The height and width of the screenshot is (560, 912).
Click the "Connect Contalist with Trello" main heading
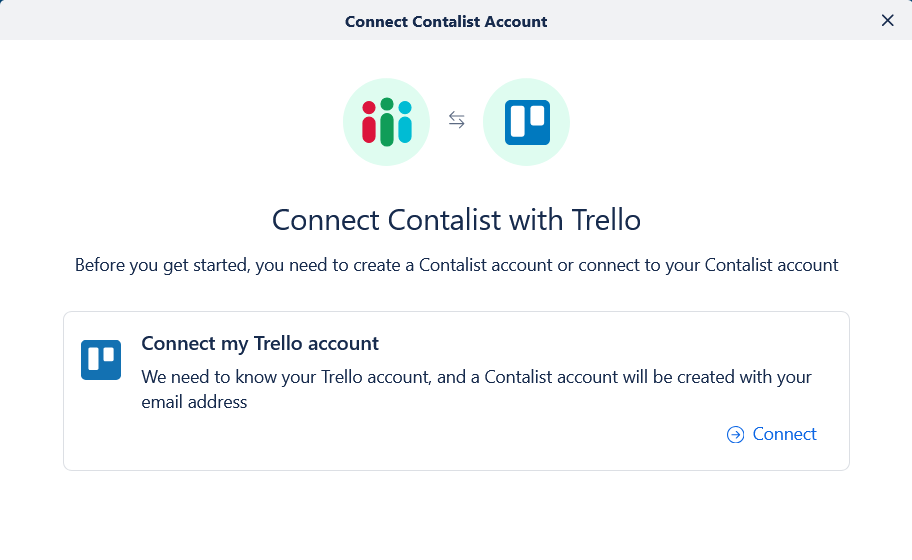[456, 220]
